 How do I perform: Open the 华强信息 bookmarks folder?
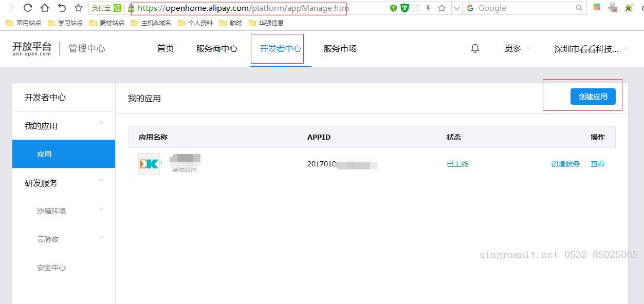pyautogui.click(x=266, y=23)
